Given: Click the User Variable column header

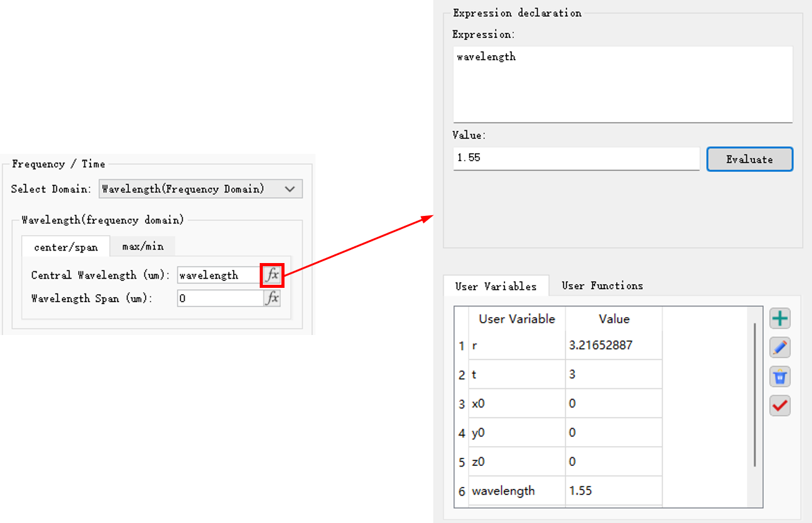Looking at the screenshot, I should coord(517,319).
